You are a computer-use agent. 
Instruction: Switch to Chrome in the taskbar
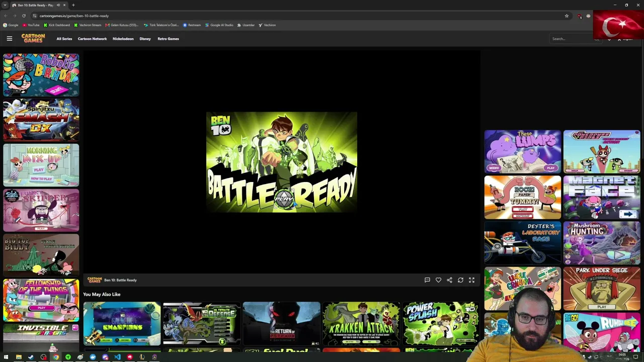point(56,357)
